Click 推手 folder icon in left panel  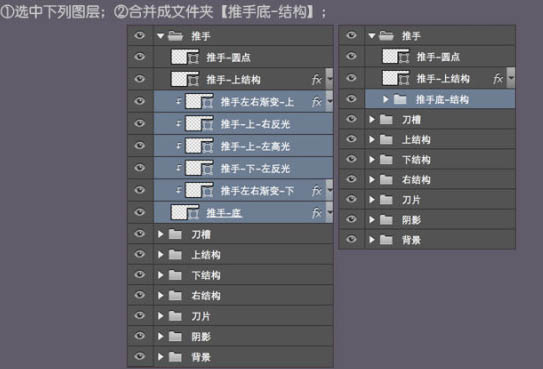click(x=175, y=36)
